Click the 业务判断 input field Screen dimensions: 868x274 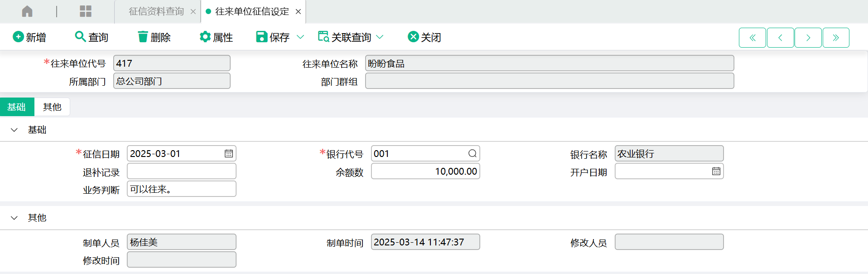click(x=182, y=189)
